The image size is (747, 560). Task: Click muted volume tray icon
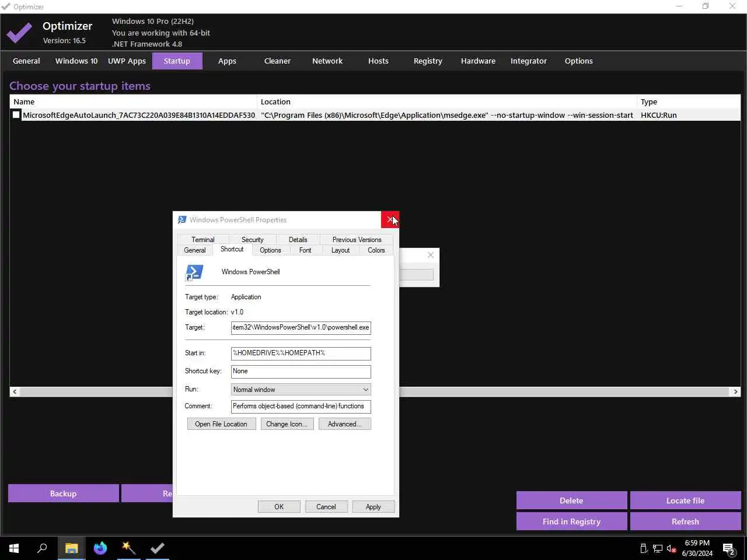(x=672, y=548)
